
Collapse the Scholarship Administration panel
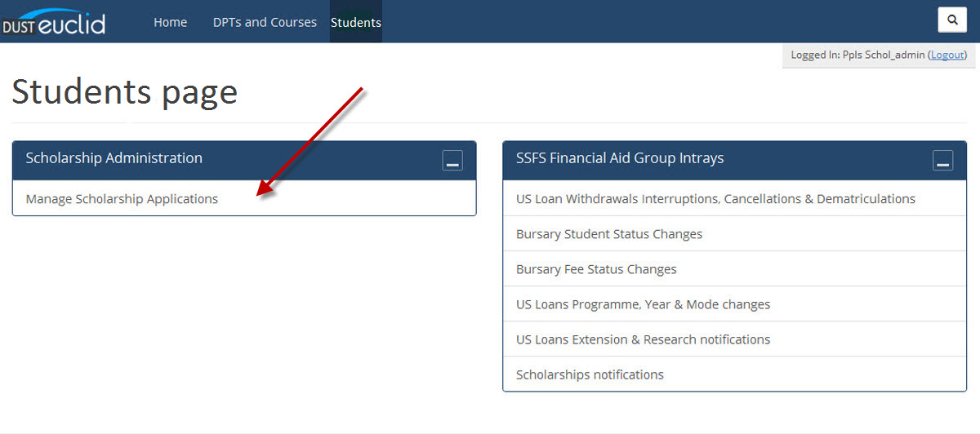coord(452,161)
